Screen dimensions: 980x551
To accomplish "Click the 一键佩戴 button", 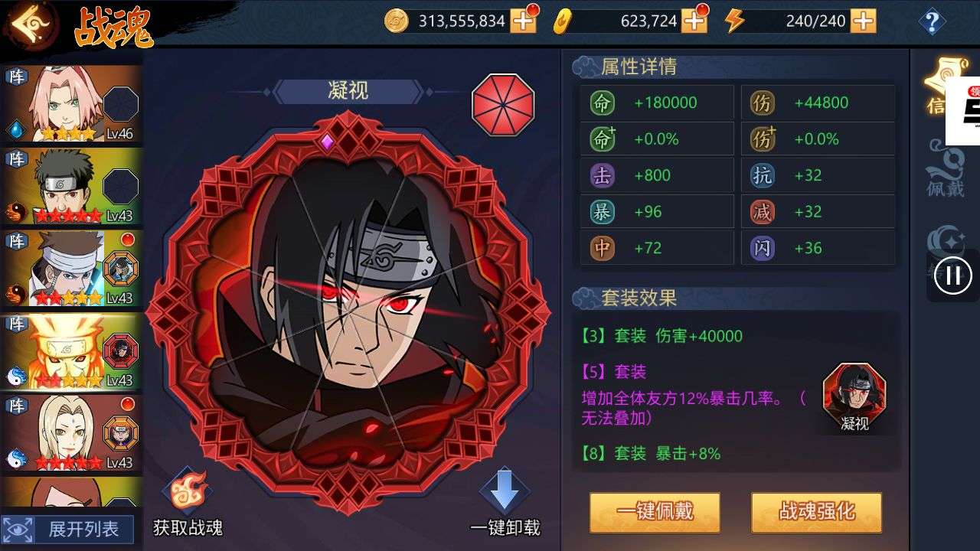I will [655, 512].
